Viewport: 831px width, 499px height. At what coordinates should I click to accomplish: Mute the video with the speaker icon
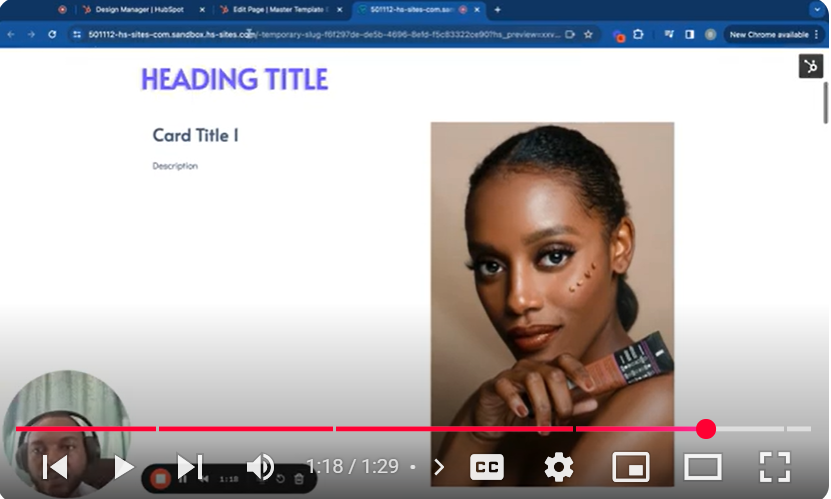pyautogui.click(x=260, y=467)
